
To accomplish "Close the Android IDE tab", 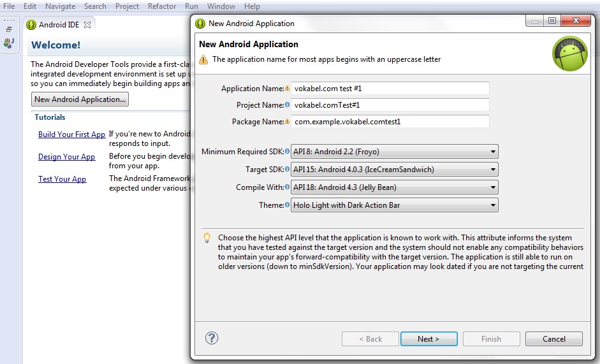I will pos(87,25).
